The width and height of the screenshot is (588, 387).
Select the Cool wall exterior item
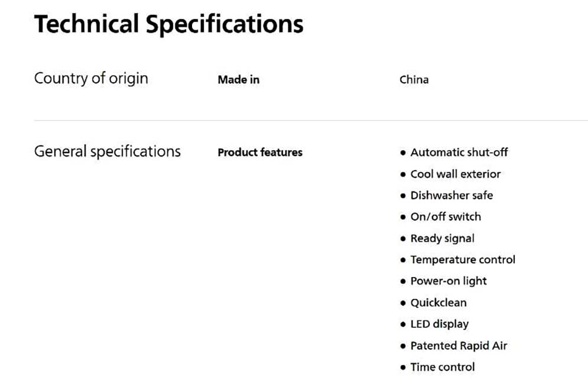[x=455, y=174]
